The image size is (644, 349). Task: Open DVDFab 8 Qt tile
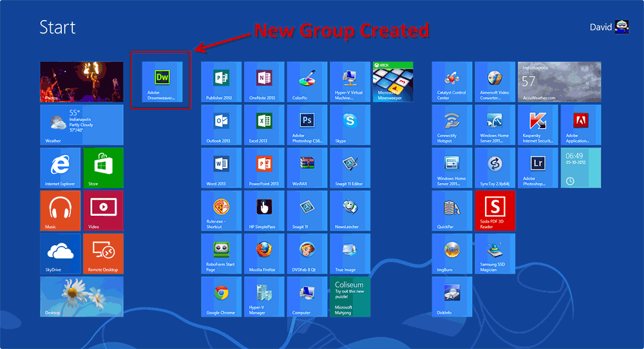307,254
